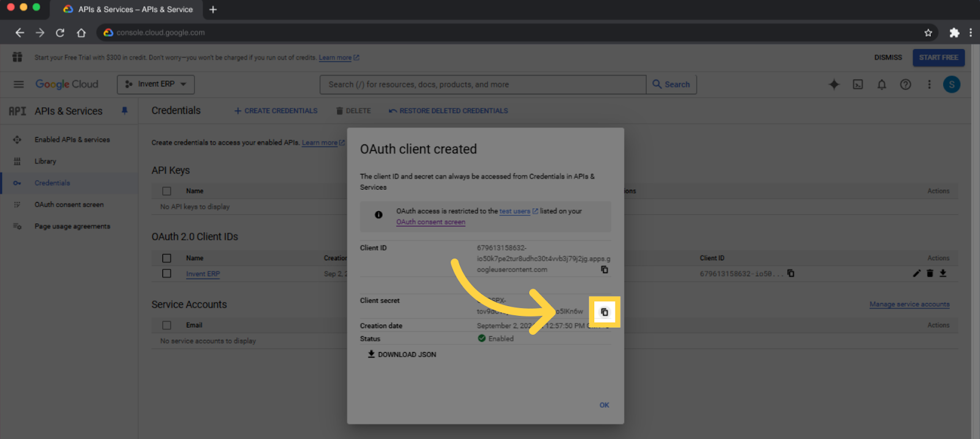
Task: Click the API Keys section heading
Action: tap(171, 170)
